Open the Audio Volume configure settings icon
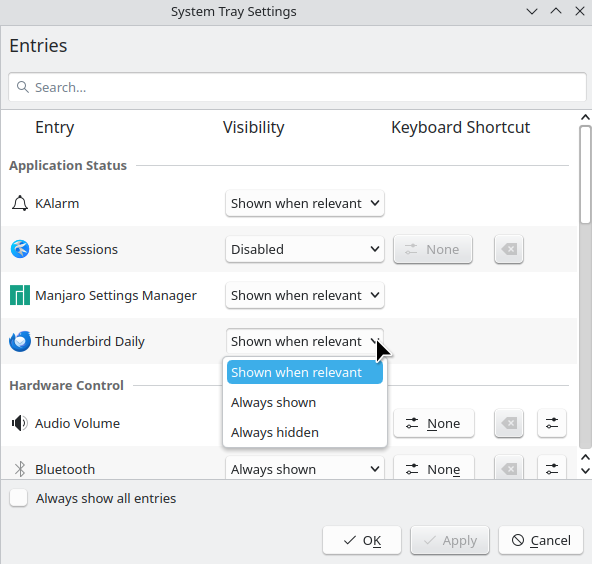 552,423
